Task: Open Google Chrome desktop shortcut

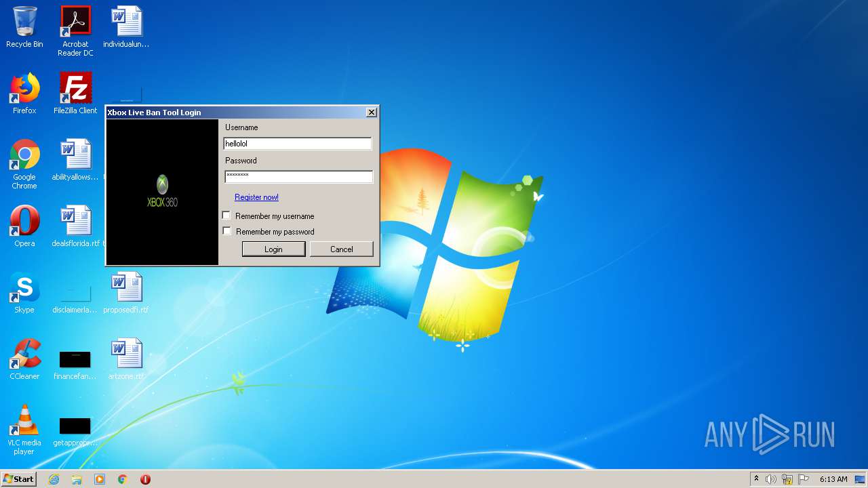Action: pyautogui.click(x=24, y=165)
